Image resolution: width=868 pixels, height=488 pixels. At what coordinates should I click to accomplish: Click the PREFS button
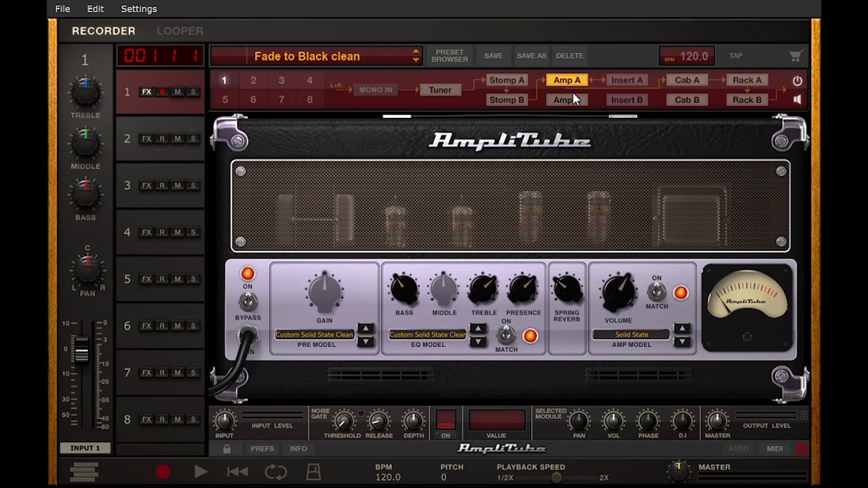tap(262, 449)
